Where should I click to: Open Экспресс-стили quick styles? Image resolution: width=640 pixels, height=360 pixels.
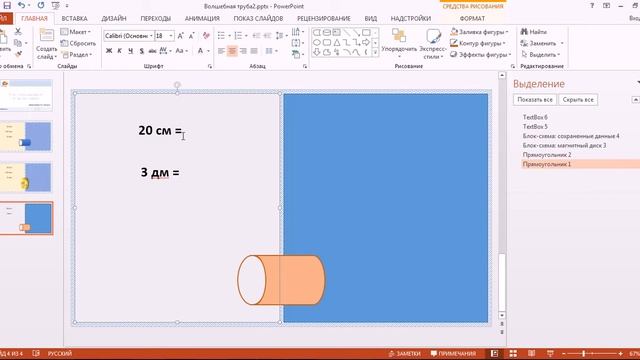click(433, 44)
